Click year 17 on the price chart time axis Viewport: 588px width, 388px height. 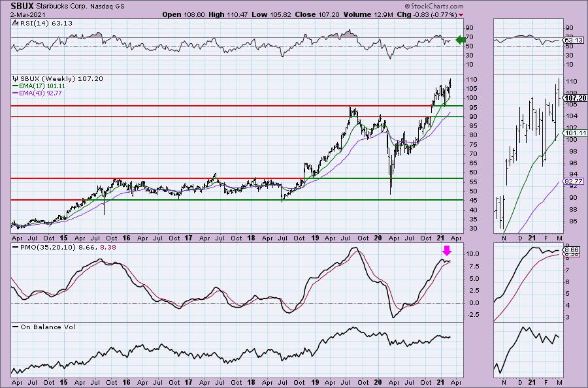point(188,238)
